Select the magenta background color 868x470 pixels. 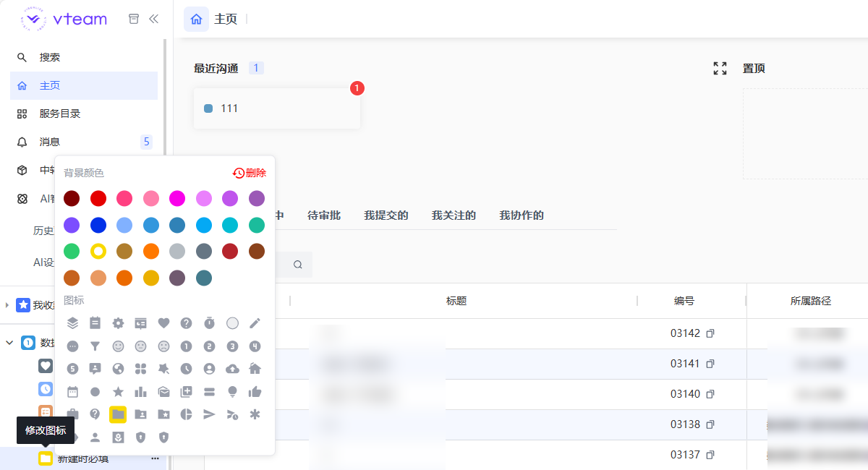click(x=177, y=198)
